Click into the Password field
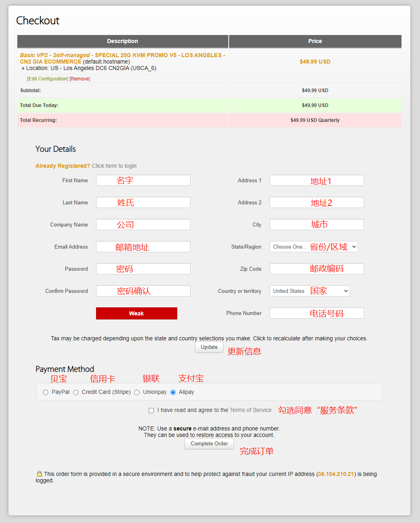Viewport: 420px width, 523px height. [143, 269]
